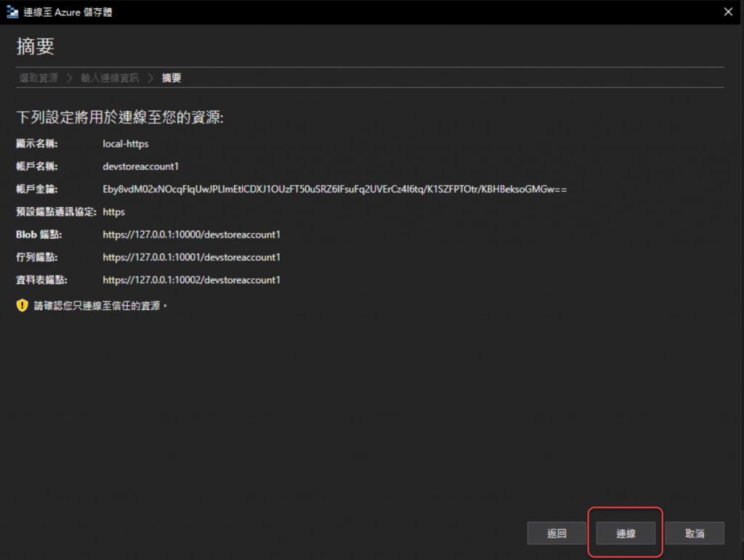This screenshot has height=560, width=744.
Task: Click the 帳戶名稱 label
Action: coord(37,166)
